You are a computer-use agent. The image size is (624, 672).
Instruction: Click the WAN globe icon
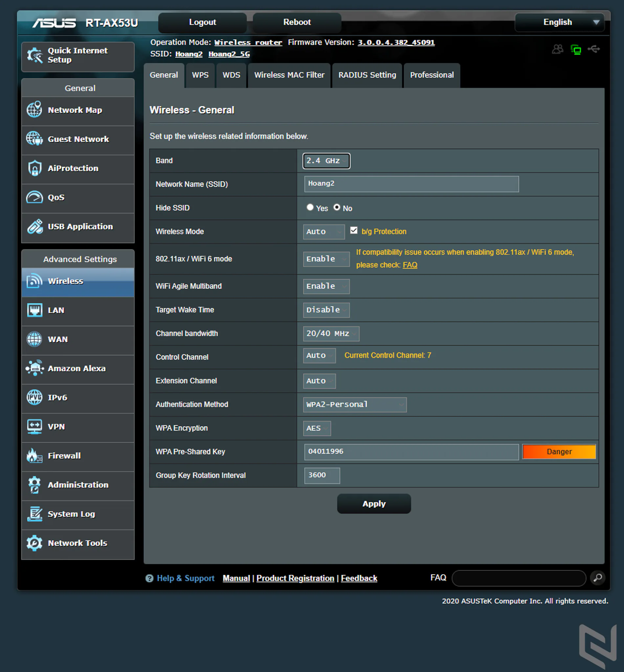click(34, 339)
